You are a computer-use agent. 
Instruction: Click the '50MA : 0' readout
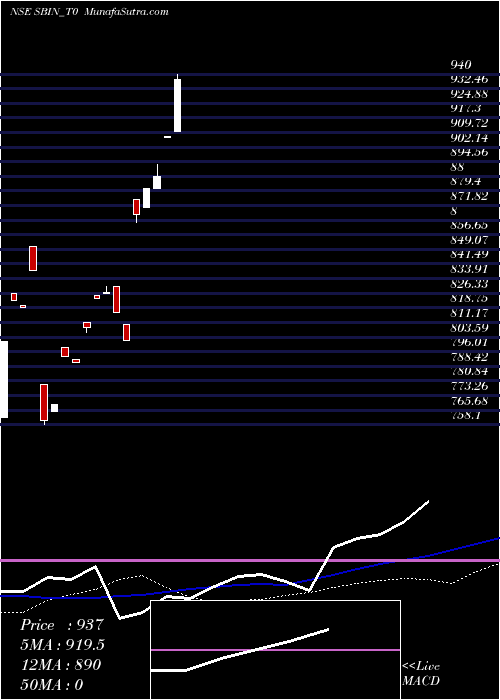pyautogui.click(x=52, y=685)
